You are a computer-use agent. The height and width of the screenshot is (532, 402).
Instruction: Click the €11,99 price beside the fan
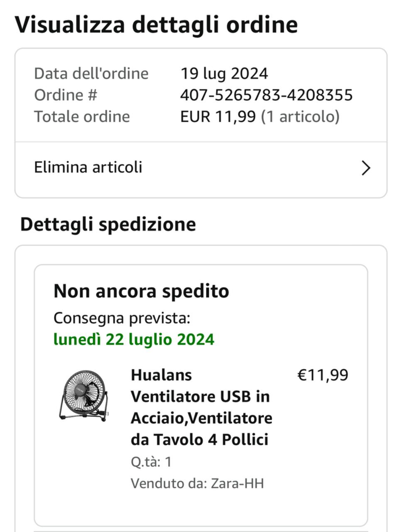[x=323, y=375]
